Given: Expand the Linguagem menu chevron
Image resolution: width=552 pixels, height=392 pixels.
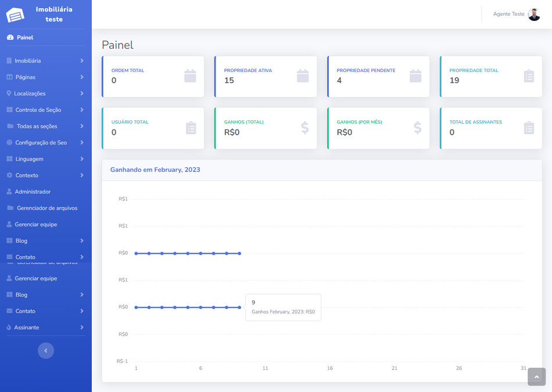Looking at the screenshot, I should coord(82,159).
